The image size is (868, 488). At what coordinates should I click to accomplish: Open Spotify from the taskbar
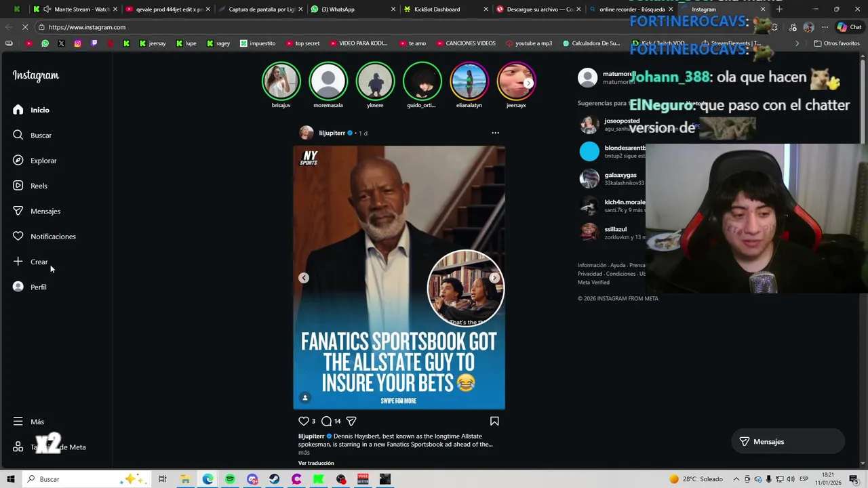coord(230,479)
